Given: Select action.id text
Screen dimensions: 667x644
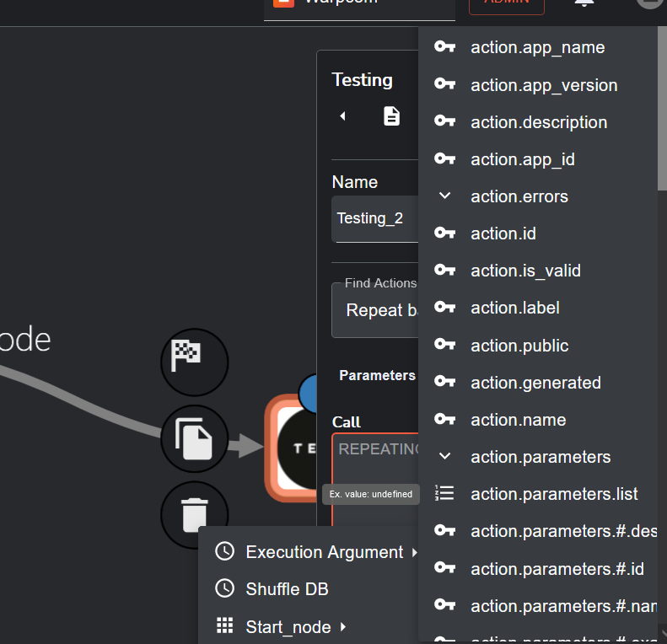Looking at the screenshot, I should pos(503,233).
